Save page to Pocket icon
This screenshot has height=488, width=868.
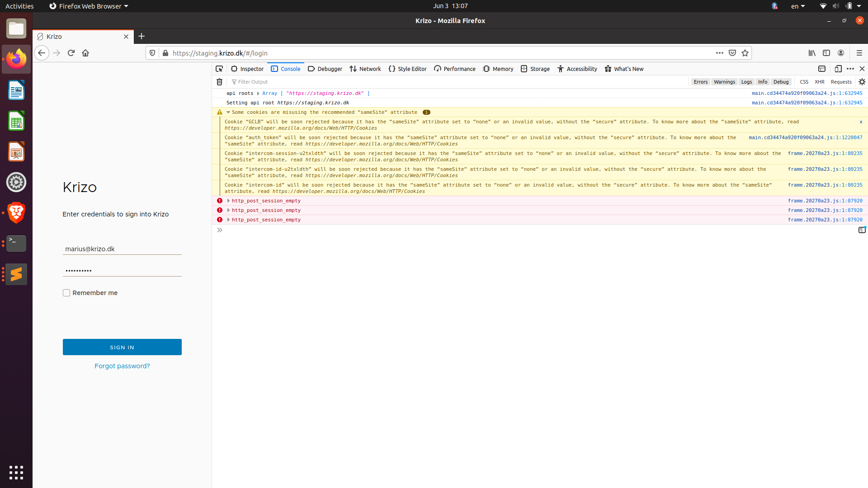click(x=732, y=53)
